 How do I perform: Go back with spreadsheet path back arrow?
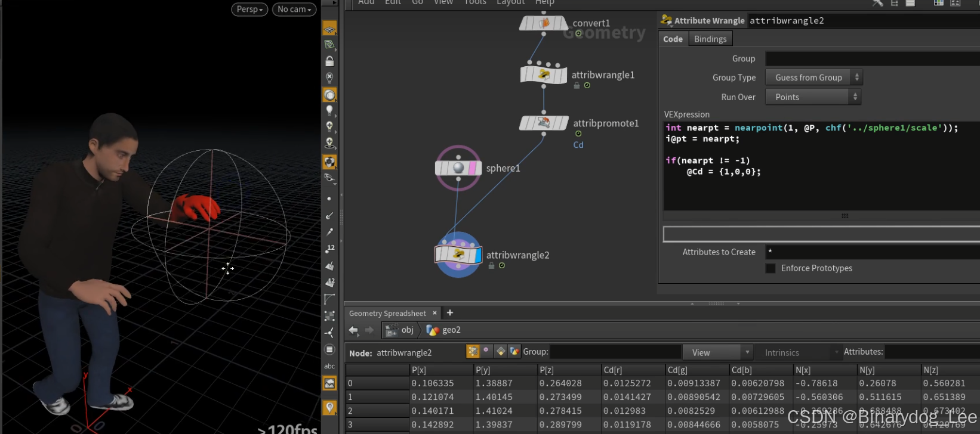[353, 330]
